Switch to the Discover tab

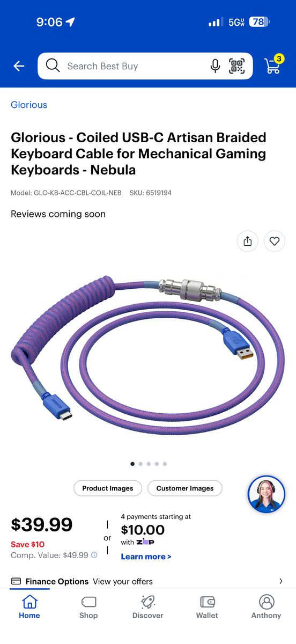(x=148, y=607)
